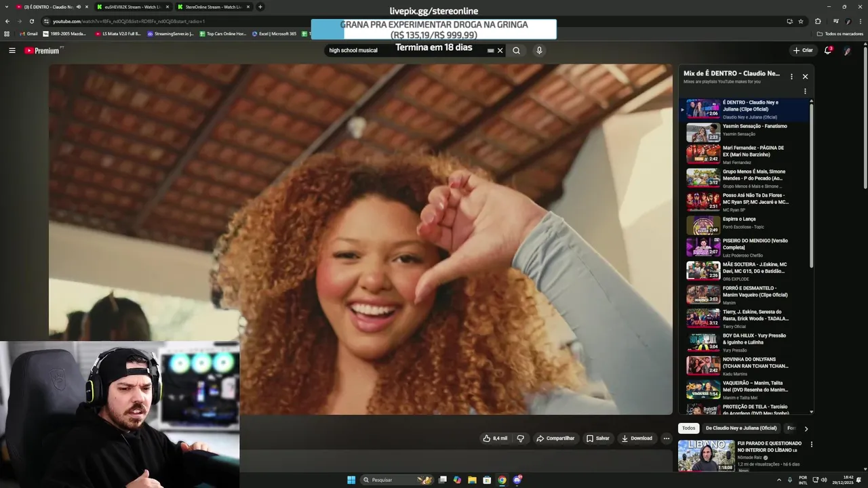Go to YouTube Premium home logo
The width and height of the screenshot is (868, 488).
click(42, 50)
